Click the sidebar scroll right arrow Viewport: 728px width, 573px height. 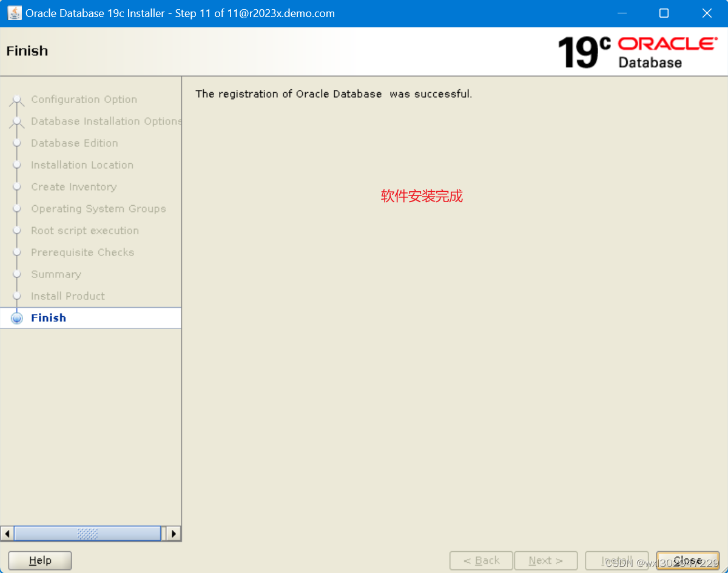point(174,534)
